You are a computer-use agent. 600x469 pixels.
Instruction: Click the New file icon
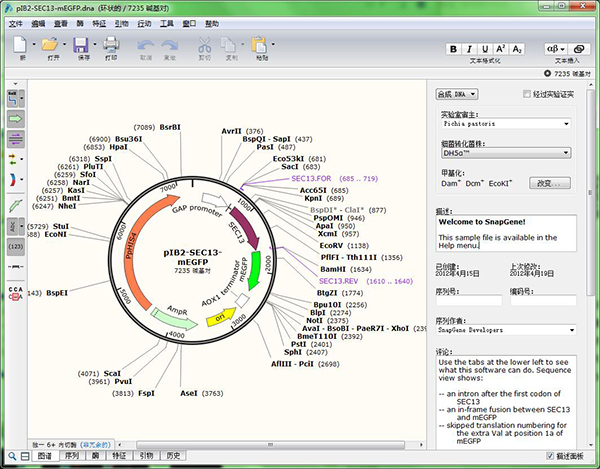[20, 44]
